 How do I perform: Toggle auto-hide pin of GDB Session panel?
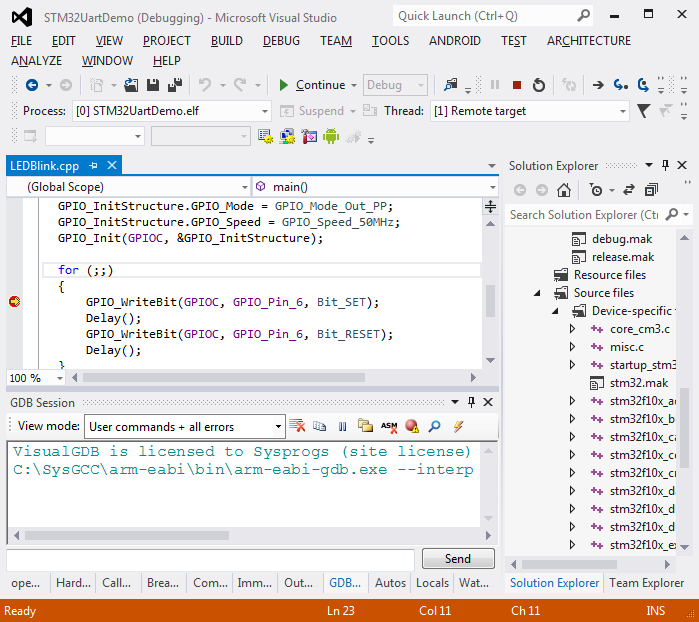click(471, 402)
